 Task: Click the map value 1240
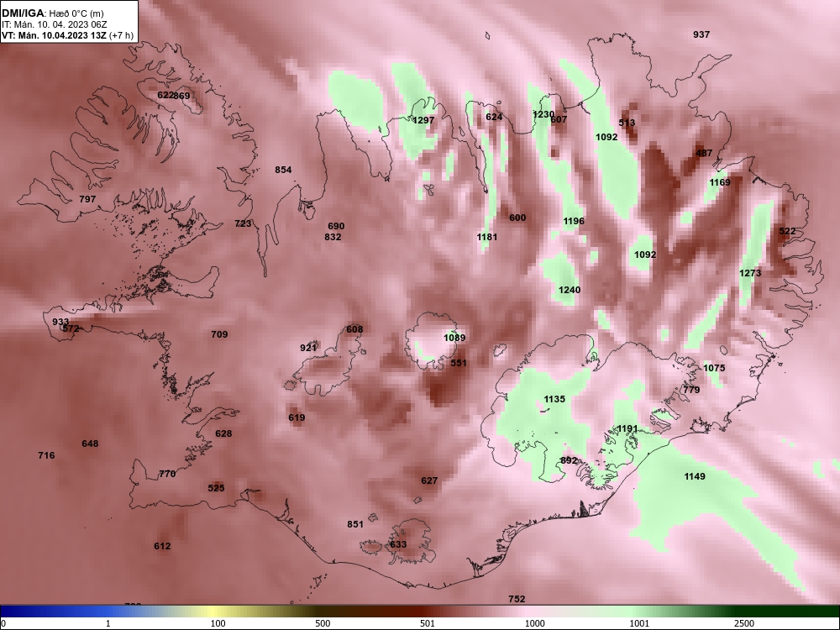pyautogui.click(x=570, y=291)
